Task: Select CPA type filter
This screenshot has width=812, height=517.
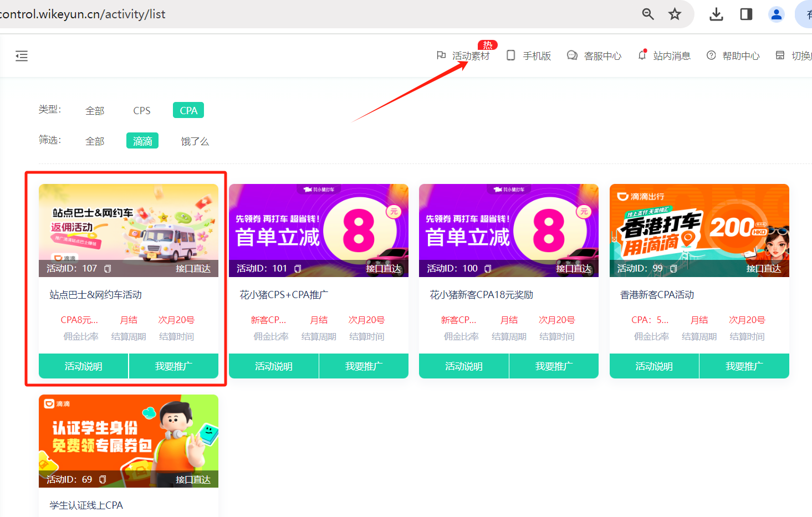Action: tap(188, 110)
